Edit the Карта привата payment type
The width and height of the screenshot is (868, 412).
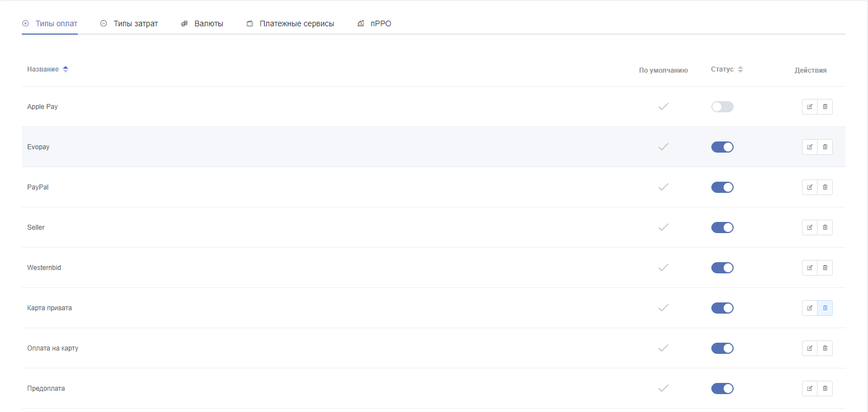pos(810,308)
